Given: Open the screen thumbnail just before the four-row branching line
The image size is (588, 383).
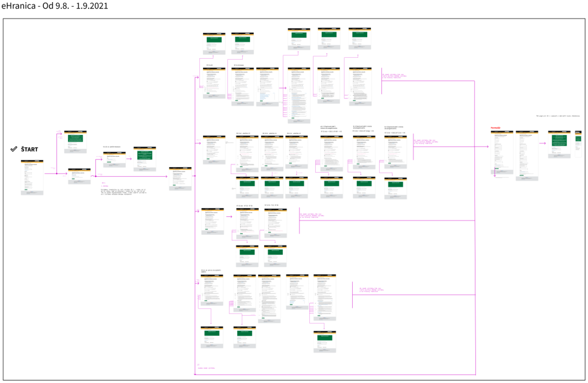Looking at the screenshot, I should point(180,179).
